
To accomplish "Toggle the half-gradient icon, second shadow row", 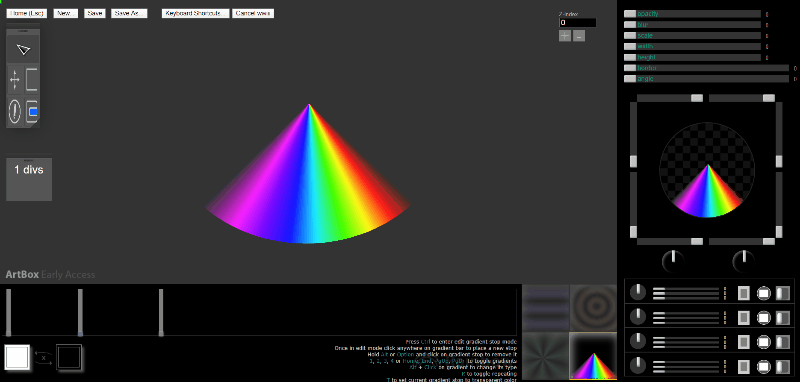I will pos(783,317).
